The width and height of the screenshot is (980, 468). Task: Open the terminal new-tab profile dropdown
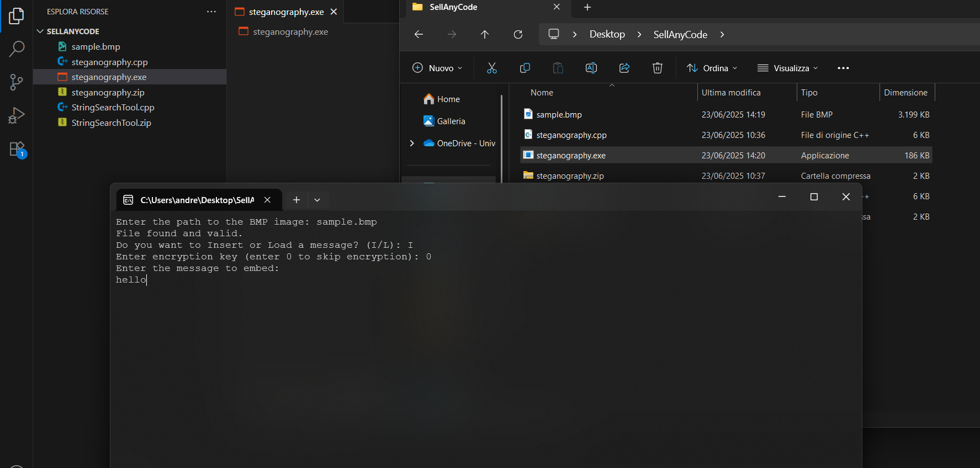coord(317,200)
